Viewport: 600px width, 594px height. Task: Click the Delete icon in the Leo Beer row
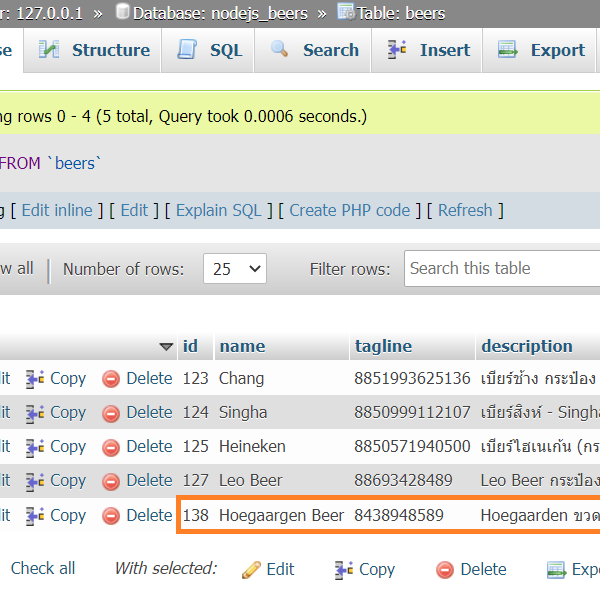[x=112, y=481]
